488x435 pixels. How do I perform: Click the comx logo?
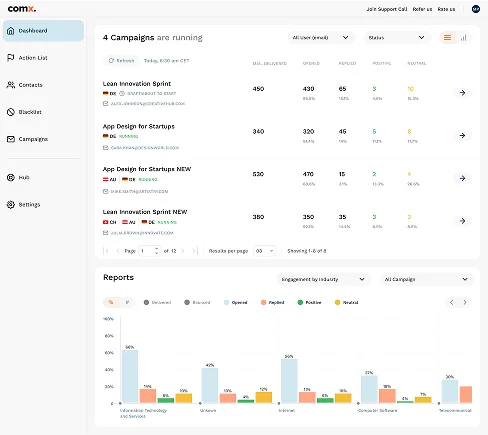click(22, 9)
